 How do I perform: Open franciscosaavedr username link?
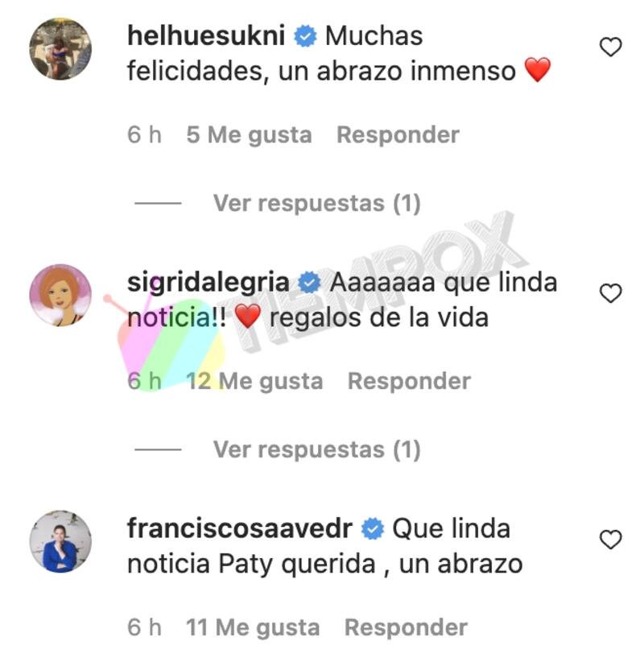[x=240, y=528]
